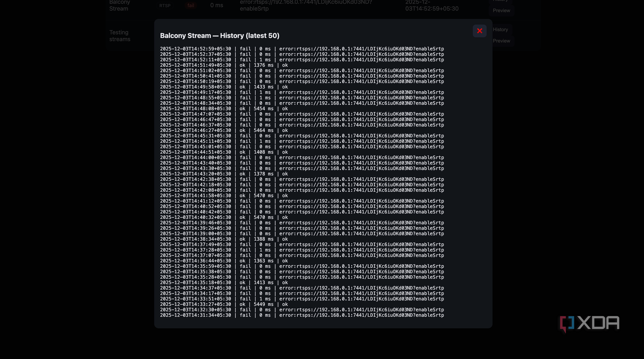
Task: Select log entry at 14:41:12 fail
Action: [302, 201]
